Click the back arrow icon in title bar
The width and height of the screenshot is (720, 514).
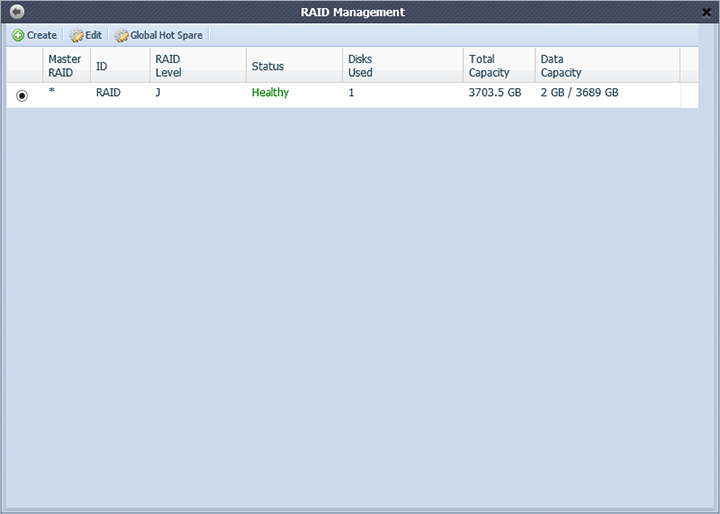click(16, 11)
